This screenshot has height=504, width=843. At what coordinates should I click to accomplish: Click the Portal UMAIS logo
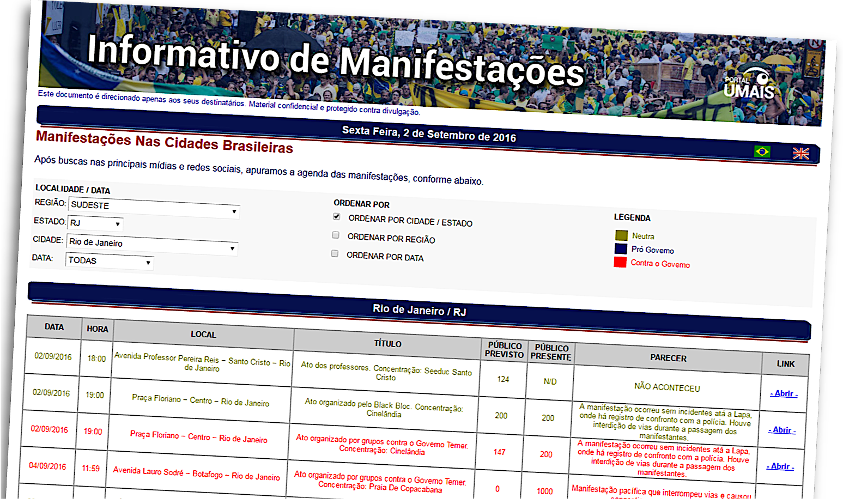pyautogui.click(x=749, y=84)
